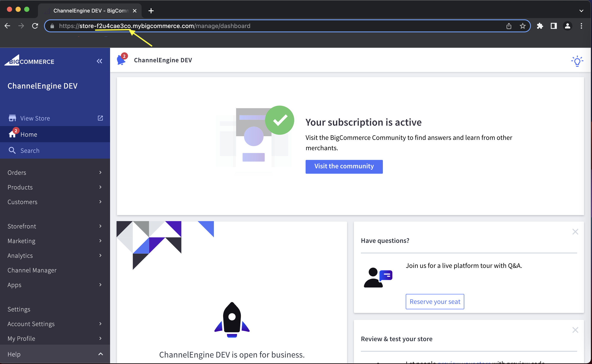Click the lightbulb tips icon
The width and height of the screenshot is (592, 364).
click(577, 61)
